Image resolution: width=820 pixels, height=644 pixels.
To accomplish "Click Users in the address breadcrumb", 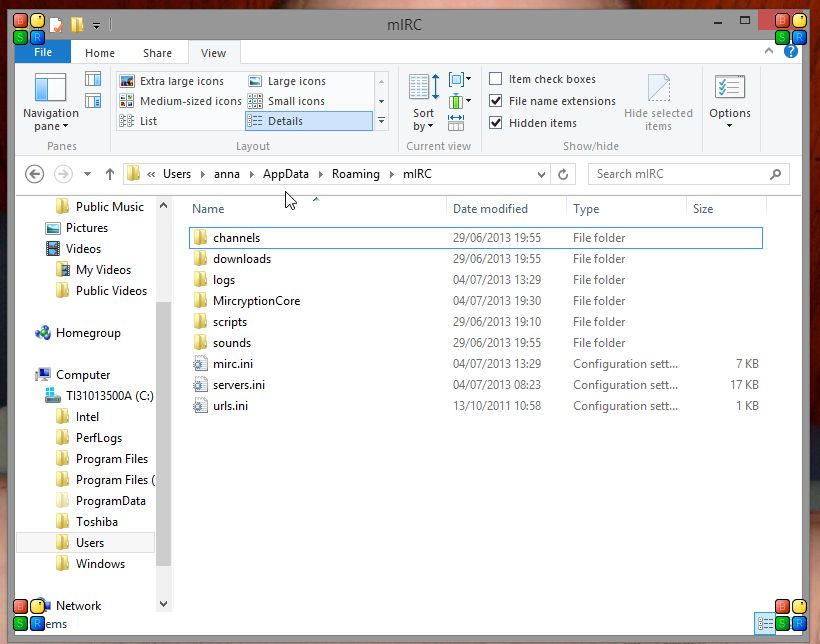I will tap(177, 174).
